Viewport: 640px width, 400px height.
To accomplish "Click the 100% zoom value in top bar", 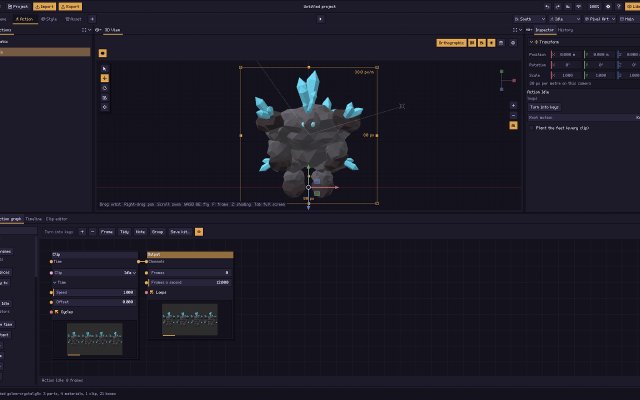I will pos(594,7).
